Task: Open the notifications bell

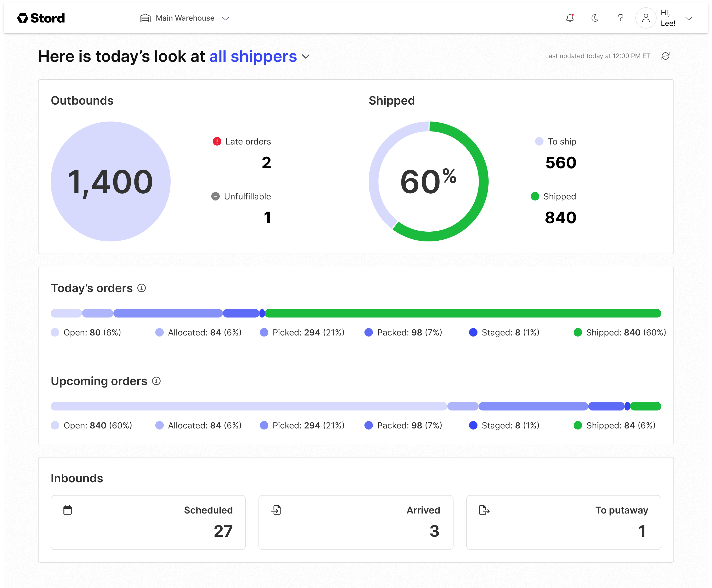Action: (x=570, y=18)
